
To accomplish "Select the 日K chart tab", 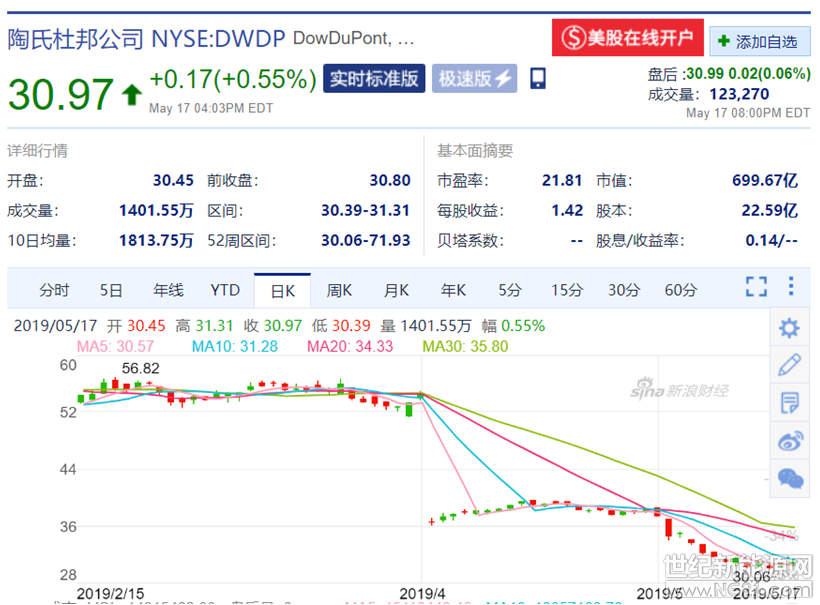I will pyautogui.click(x=282, y=291).
